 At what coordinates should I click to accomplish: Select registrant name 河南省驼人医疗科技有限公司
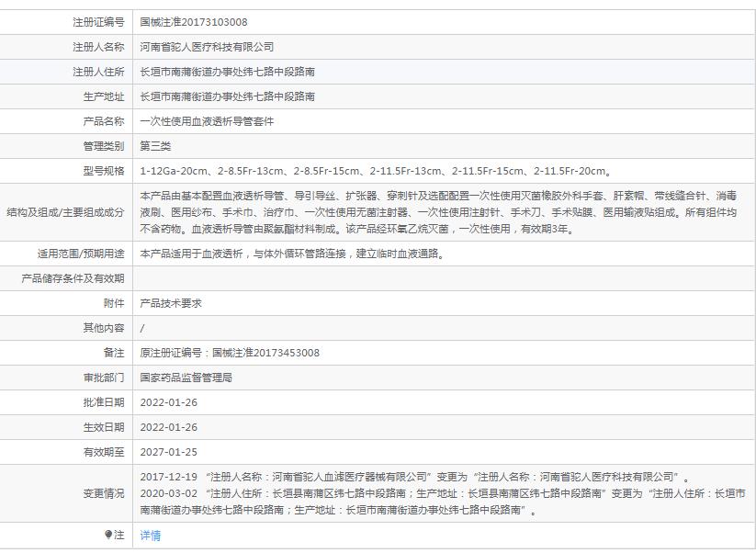tap(208, 47)
